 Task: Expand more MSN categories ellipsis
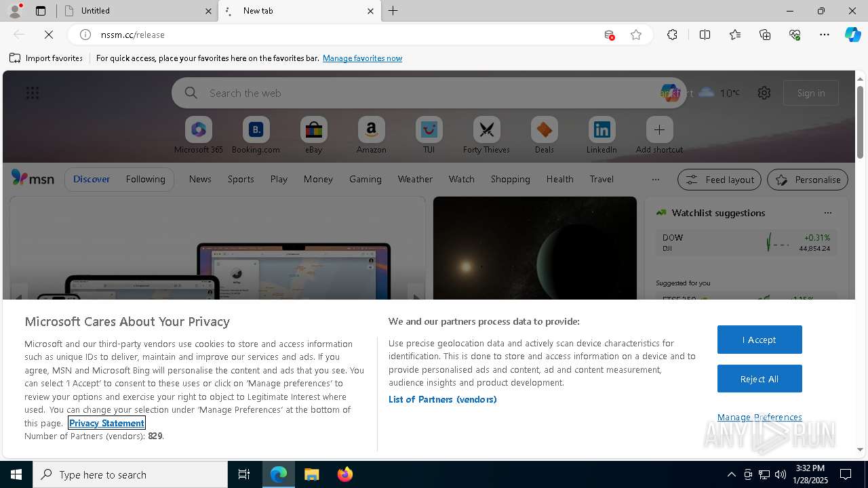(655, 180)
